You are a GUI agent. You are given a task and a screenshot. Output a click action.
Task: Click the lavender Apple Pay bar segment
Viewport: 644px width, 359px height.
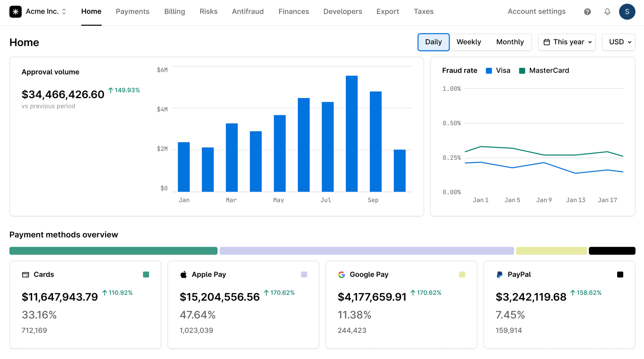367,251
